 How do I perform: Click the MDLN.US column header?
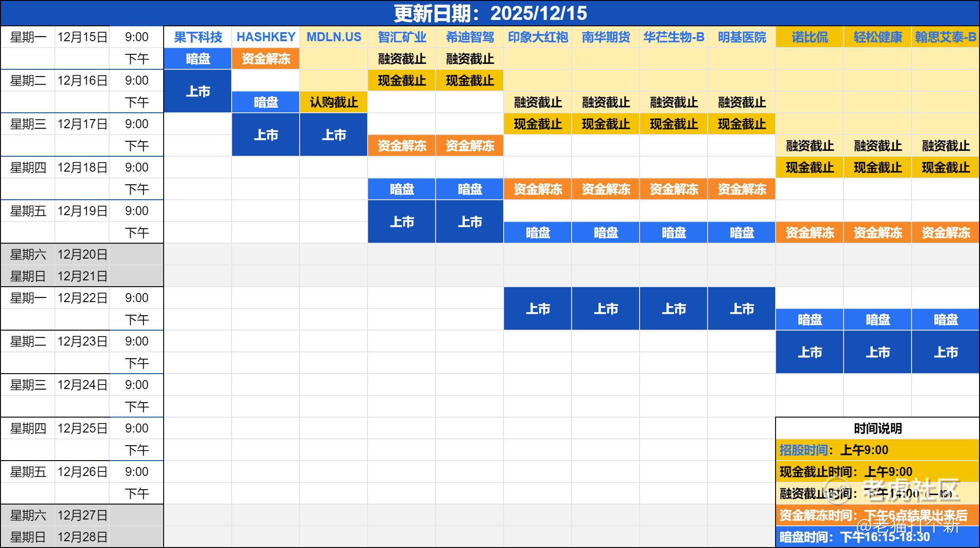click(334, 37)
